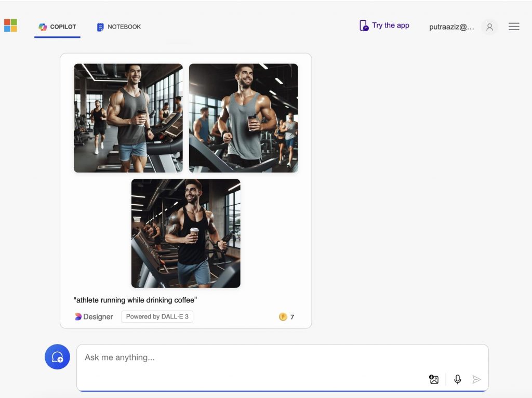Click the gold boost coin icon
This screenshot has height=398, width=532.
pyautogui.click(x=283, y=316)
